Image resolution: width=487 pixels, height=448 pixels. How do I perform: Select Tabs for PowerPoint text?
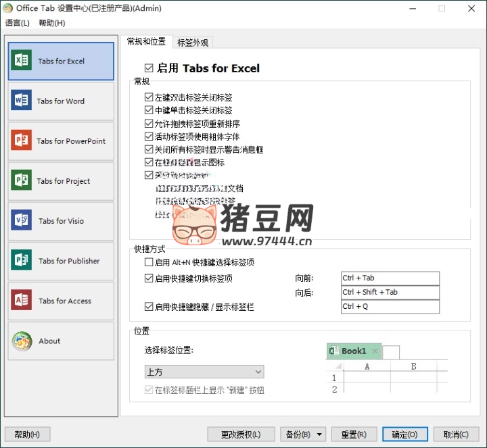pyautogui.click(x=71, y=141)
